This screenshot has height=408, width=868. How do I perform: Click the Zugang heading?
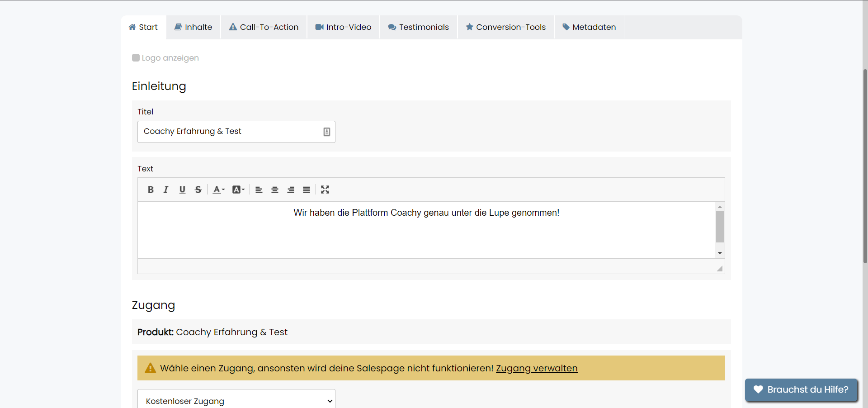click(153, 305)
